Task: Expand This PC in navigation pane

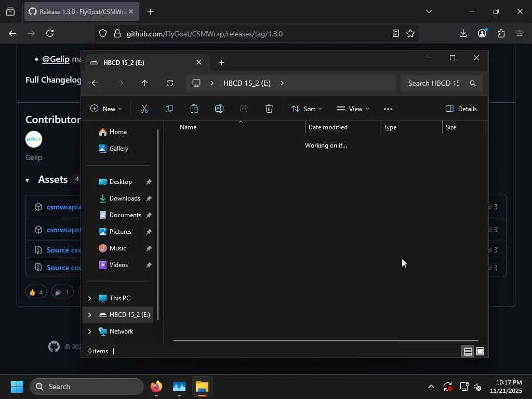Action: (89, 298)
